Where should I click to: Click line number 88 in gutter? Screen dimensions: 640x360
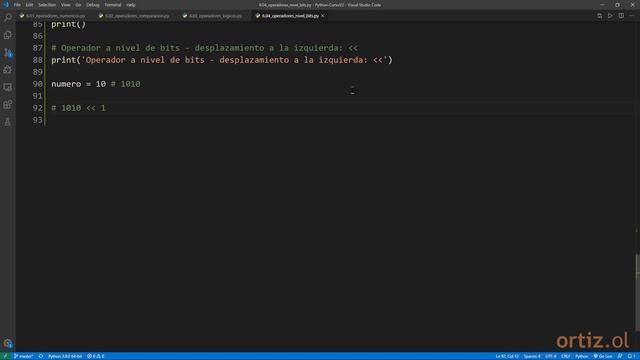[38, 60]
